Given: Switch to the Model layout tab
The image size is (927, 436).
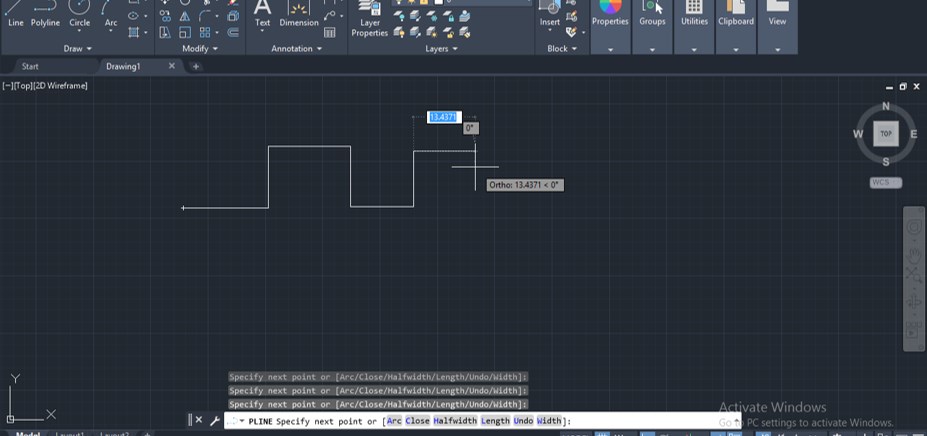Looking at the screenshot, I should (28, 434).
